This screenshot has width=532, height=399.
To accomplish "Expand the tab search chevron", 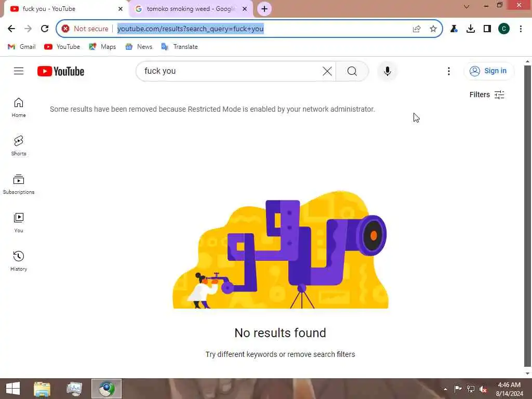I will coord(467,6).
